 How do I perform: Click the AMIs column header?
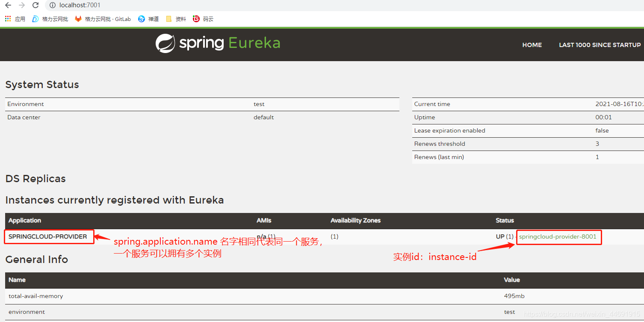coord(264,221)
